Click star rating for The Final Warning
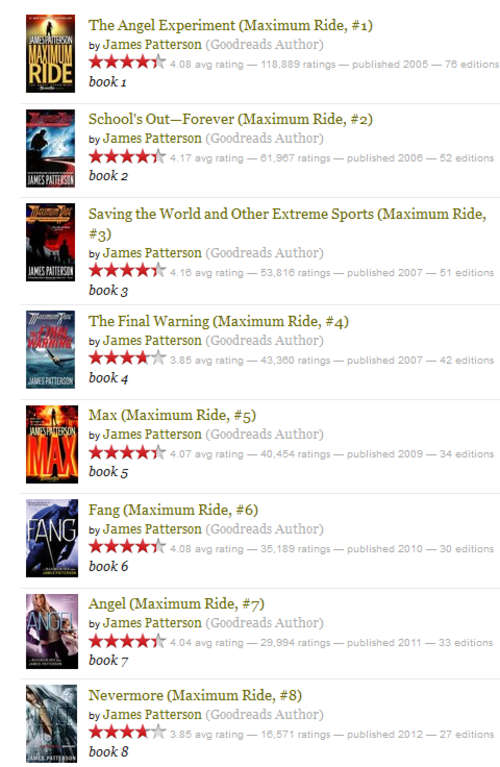The width and height of the screenshot is (500, 767). click(127, 358)
